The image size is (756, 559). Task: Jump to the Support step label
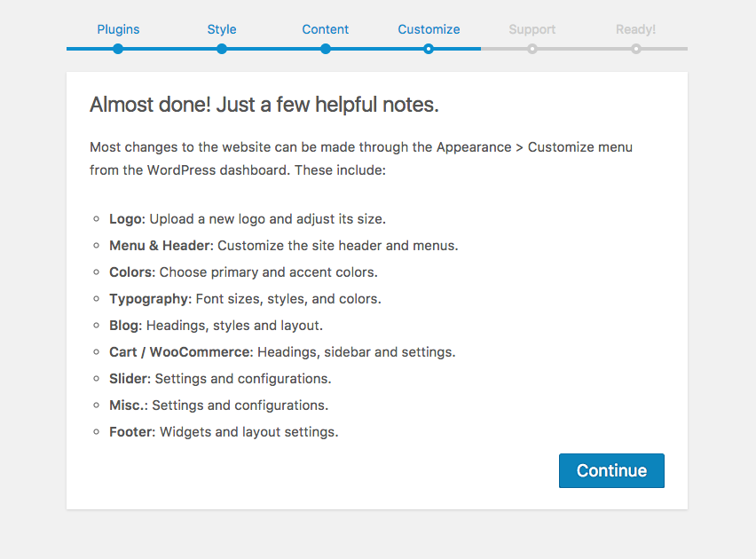pos(532,29)
